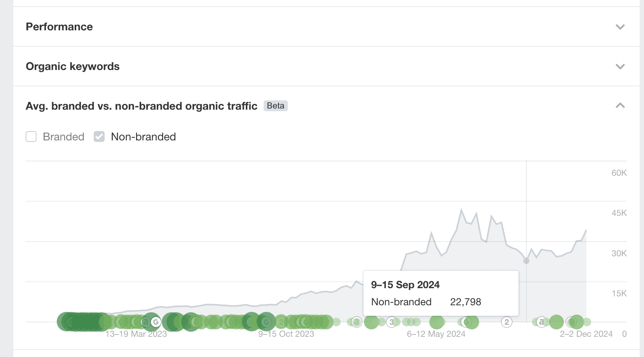The height and width of the screenshot is (357, 644).
Task: Enable the Branded checkbox
Action: pyautogui.click(x=31, y=137)
